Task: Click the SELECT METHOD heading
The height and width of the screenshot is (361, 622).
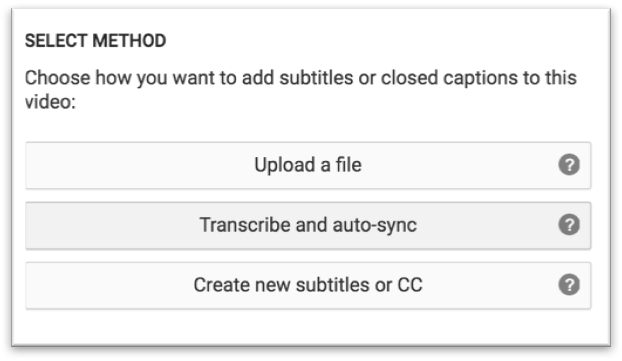Action: (x=96, y=41)
